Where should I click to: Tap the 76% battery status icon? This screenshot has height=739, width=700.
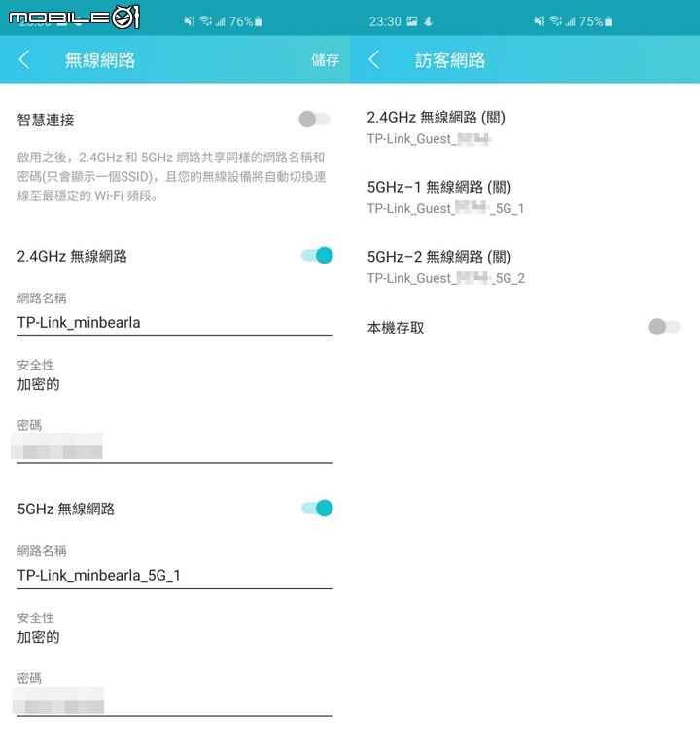click(x=259, y=21)
